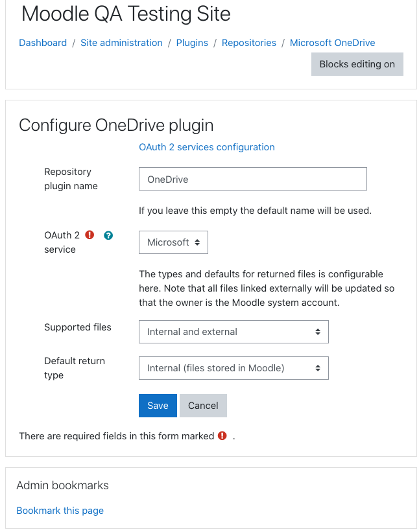Cancel the plugin configuration form
Image resolution: width=419 pixels, height=532 pixels.
pos(203,406)
